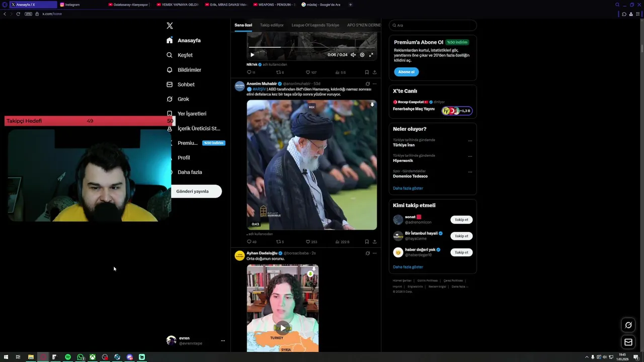This screenshot has width=644, height=362.
Task: Open new browser tab with plus
Action: click(350, 5)
